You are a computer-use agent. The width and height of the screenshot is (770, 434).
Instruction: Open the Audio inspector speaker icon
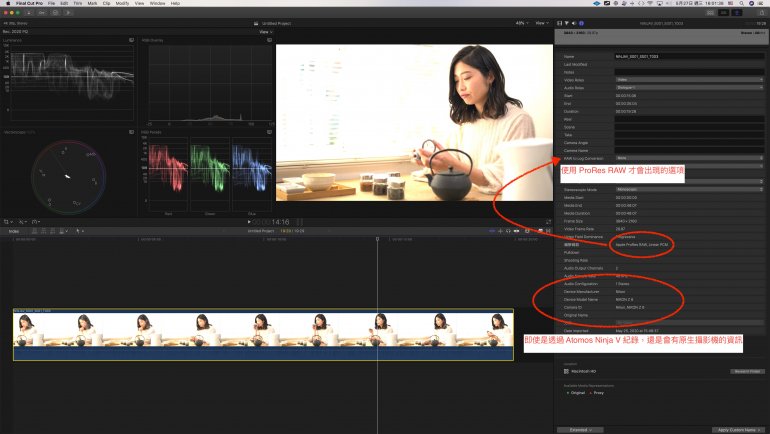[x=573, y=21]
